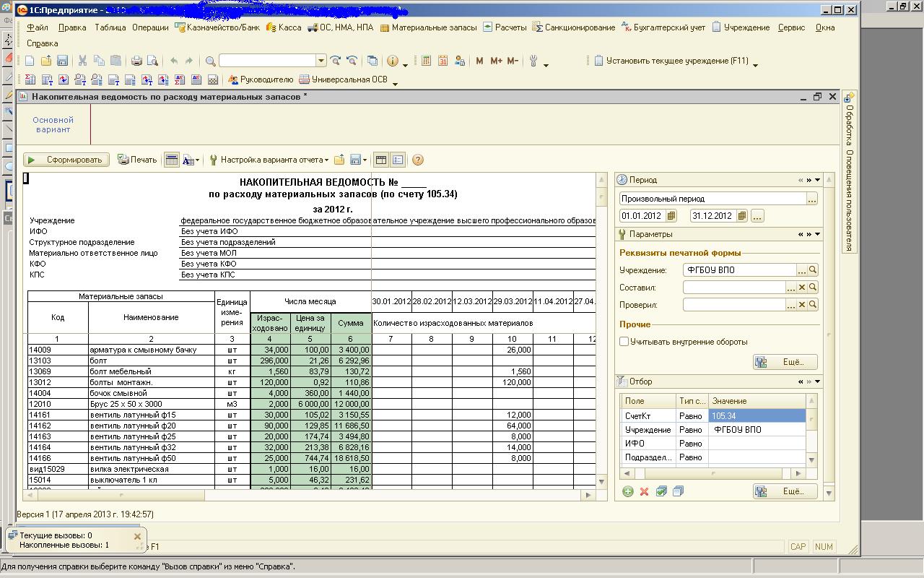Screen dimensions: 924x578
Task: Click the M+ memory button
Action: tap(496, 61)
